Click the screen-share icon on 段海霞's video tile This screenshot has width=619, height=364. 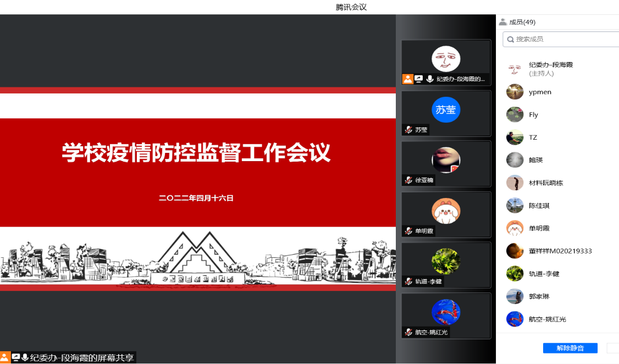pyautogui.click(x=418, y=79)
